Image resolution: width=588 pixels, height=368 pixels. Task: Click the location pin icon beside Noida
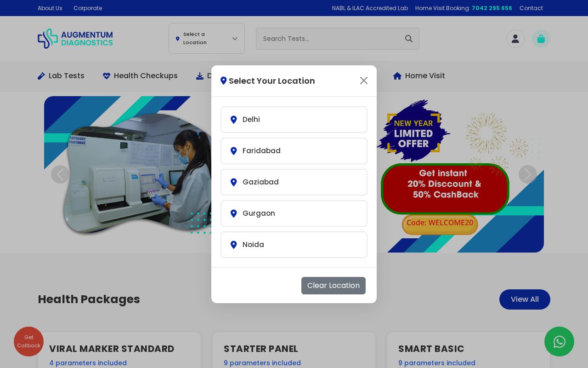[234, 245]
